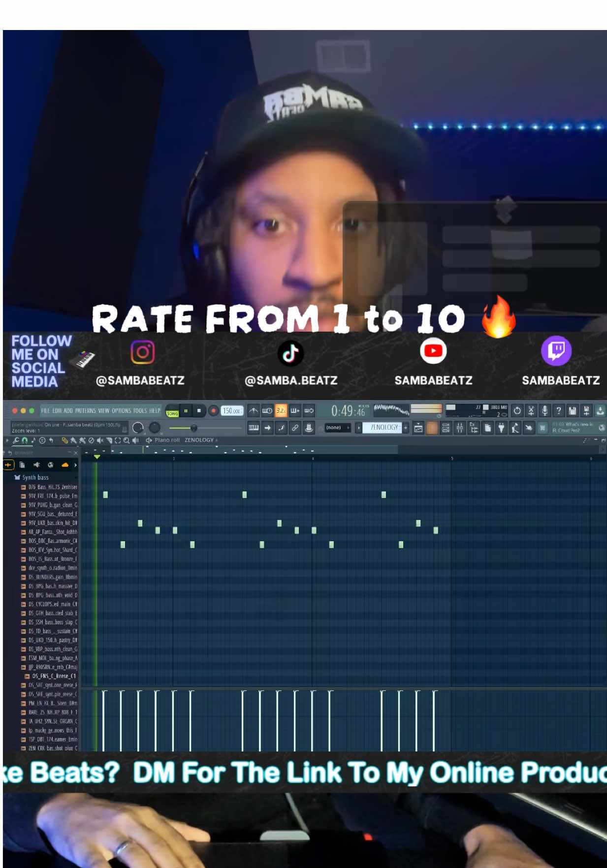Open the help question mark icon
Image resolution: width=607 pixels, height=868 pixels.
(558, 410)
